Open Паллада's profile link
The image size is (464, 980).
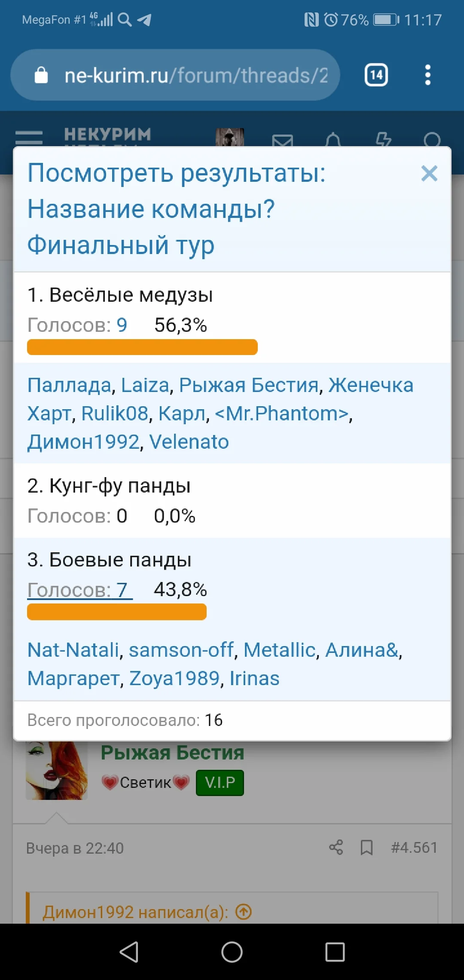[67, 385]
